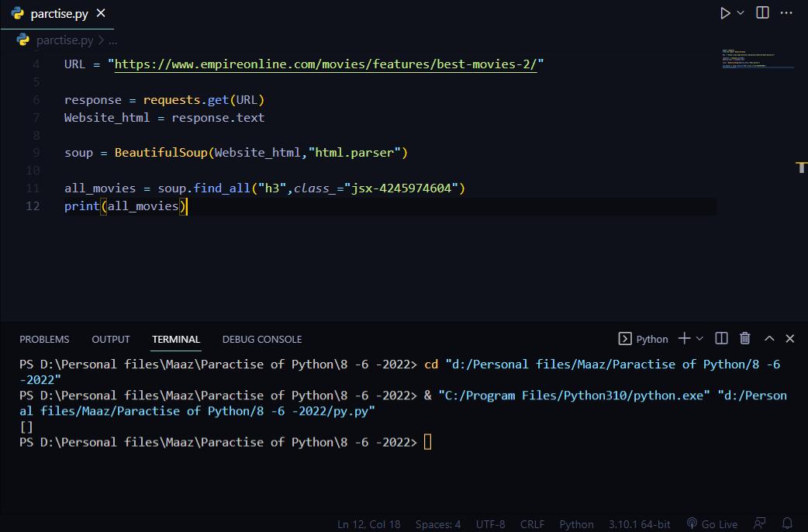Open the run options dropdown arrow

(x=741, y=13)
